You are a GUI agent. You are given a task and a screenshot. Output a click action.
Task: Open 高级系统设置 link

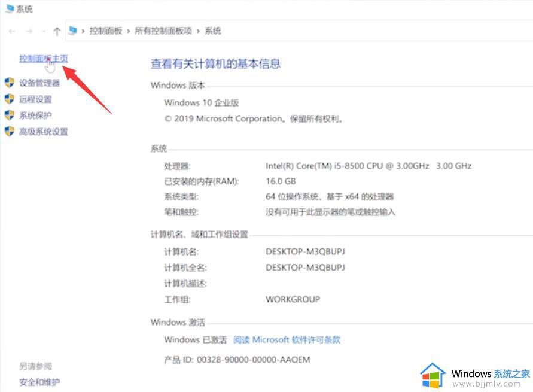click(x=44, y=132)
